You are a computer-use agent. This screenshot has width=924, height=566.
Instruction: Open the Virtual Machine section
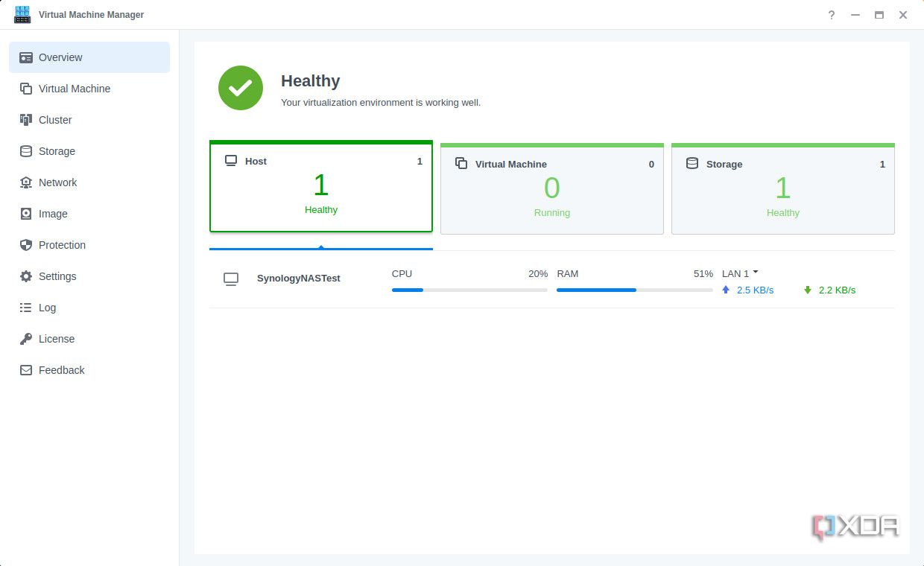tap(75, 89)
